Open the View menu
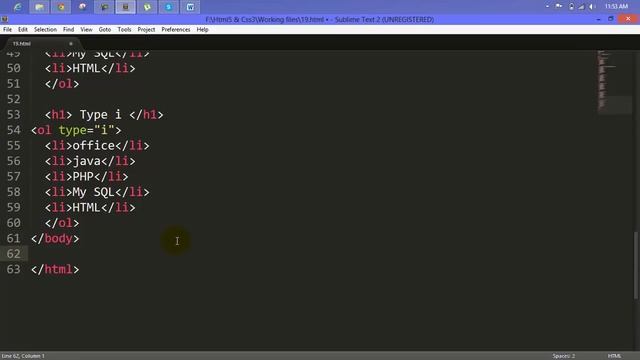The image size is (640, 360). point(87,29)
